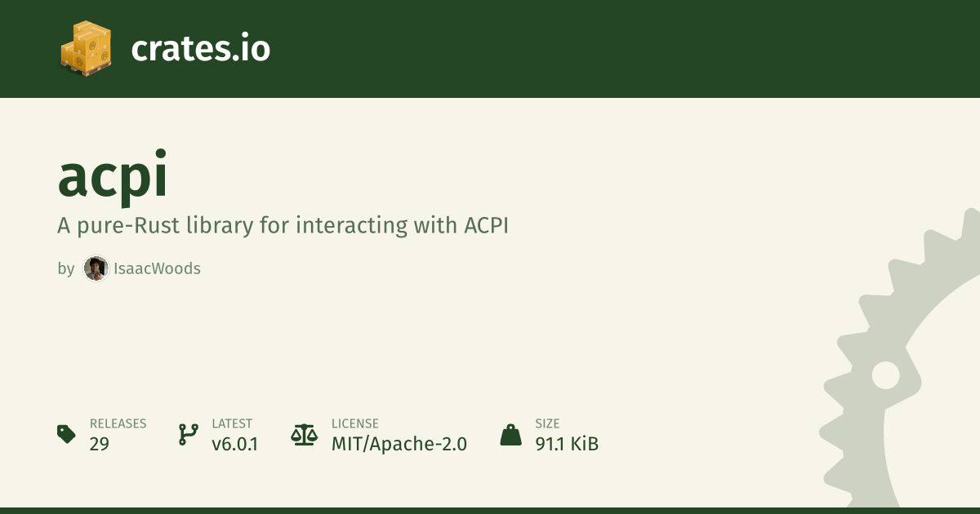Open version v6.0.1
The image size is (980, 514).
point(234,445)
